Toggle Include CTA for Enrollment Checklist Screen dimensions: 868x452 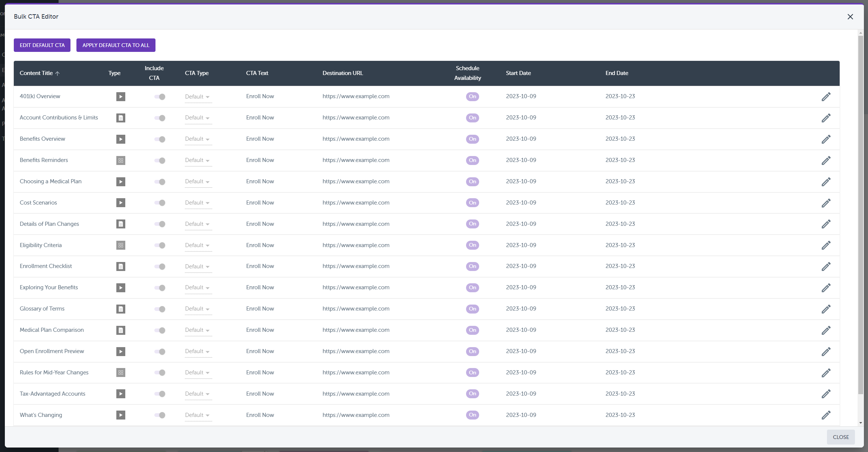[160, 266]
